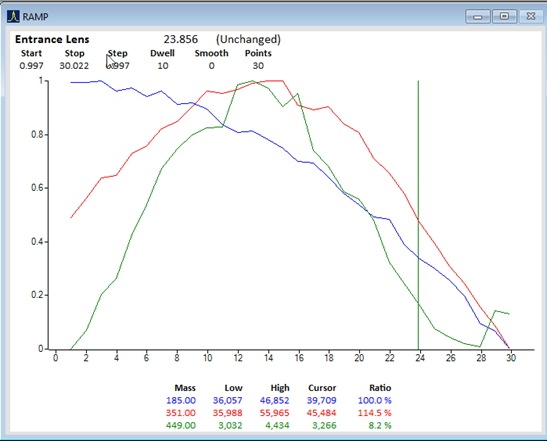The height and width of the screenshot is (441, 547).
Task: Click the Entrance Lens value 23.856
Action: (181, 39)
